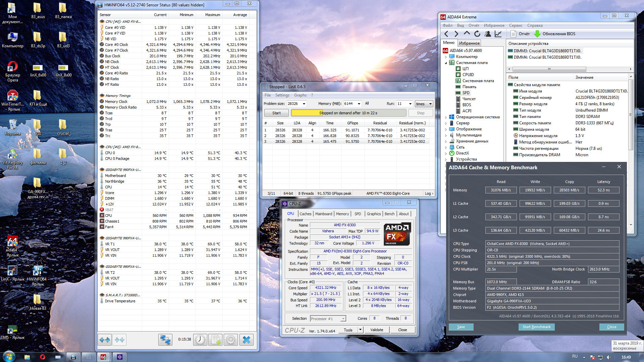Click Windows Start orb on taskbar

pyautogui.click(x=9, y=357)
